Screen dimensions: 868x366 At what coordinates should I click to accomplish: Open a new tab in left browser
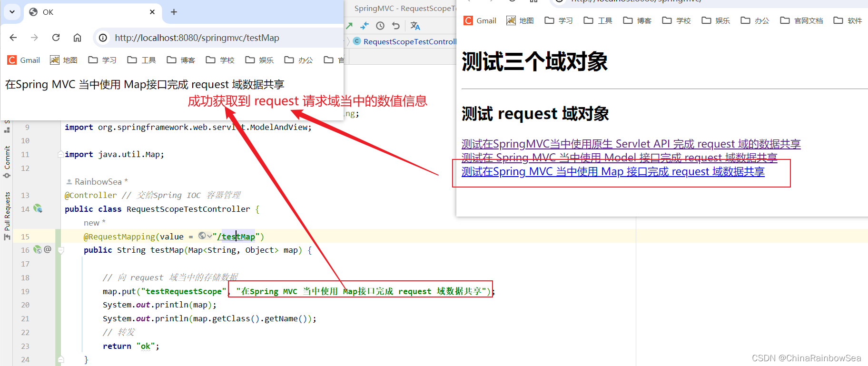pyautogui.click(x=174, y=12)
